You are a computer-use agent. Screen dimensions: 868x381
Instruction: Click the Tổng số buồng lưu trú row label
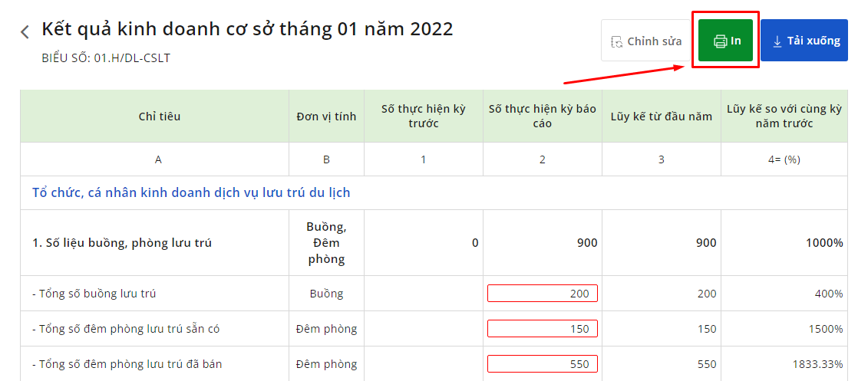(94, 294)
